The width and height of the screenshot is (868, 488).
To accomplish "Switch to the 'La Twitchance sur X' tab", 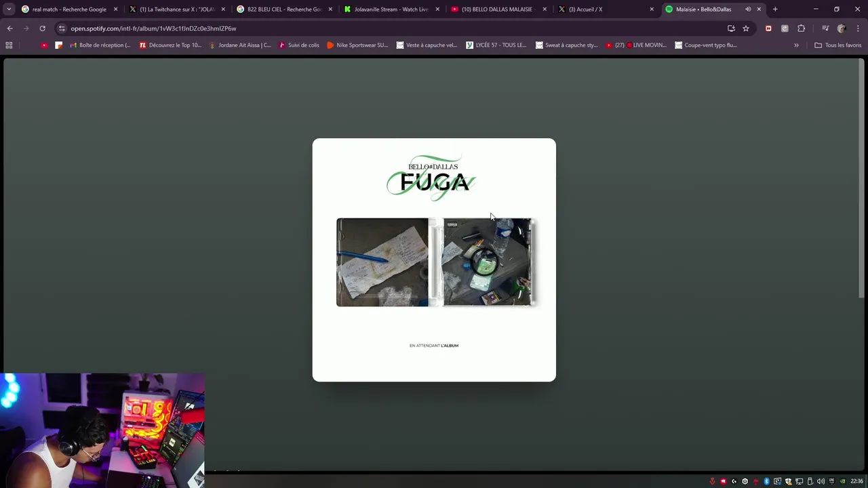I will (x=176, y=9).
